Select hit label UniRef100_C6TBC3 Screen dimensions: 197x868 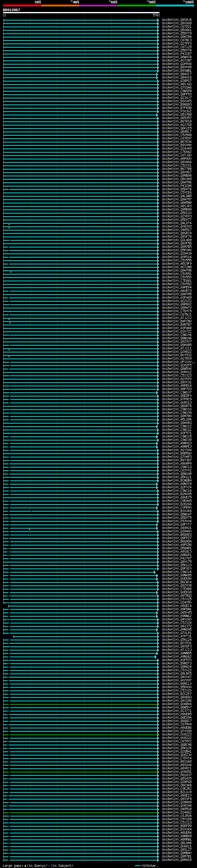(x=176, y=40)
